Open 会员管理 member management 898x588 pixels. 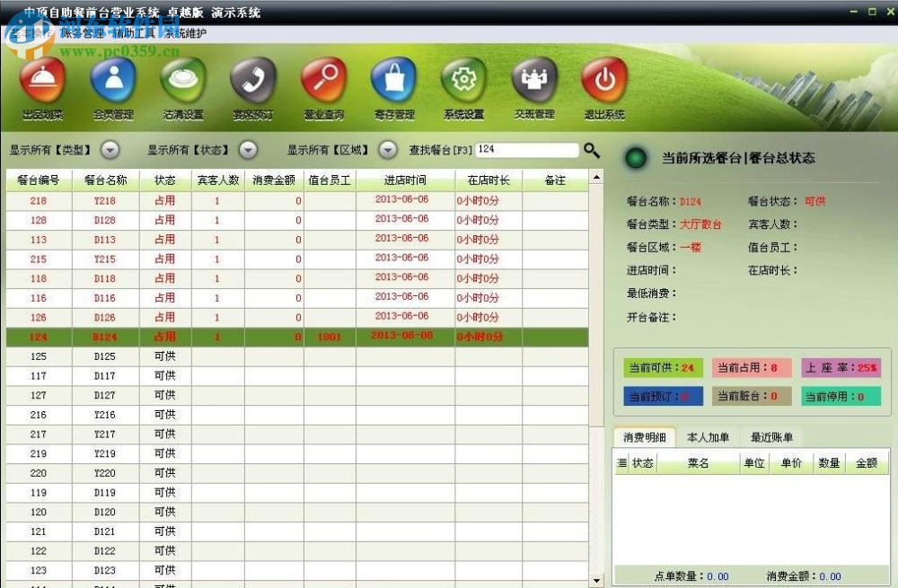coord(111,87)
